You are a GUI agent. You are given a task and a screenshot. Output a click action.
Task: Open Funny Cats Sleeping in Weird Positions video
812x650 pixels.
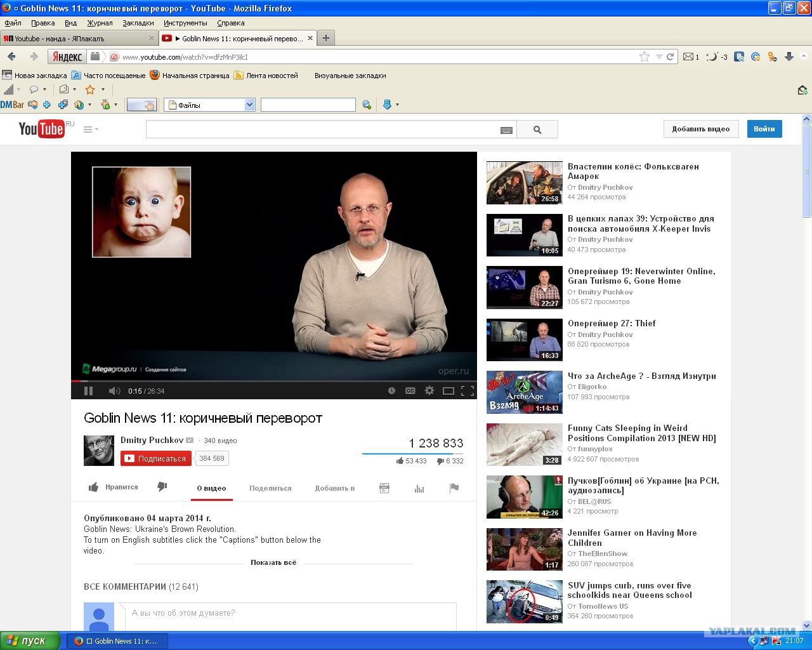[641, 433]
